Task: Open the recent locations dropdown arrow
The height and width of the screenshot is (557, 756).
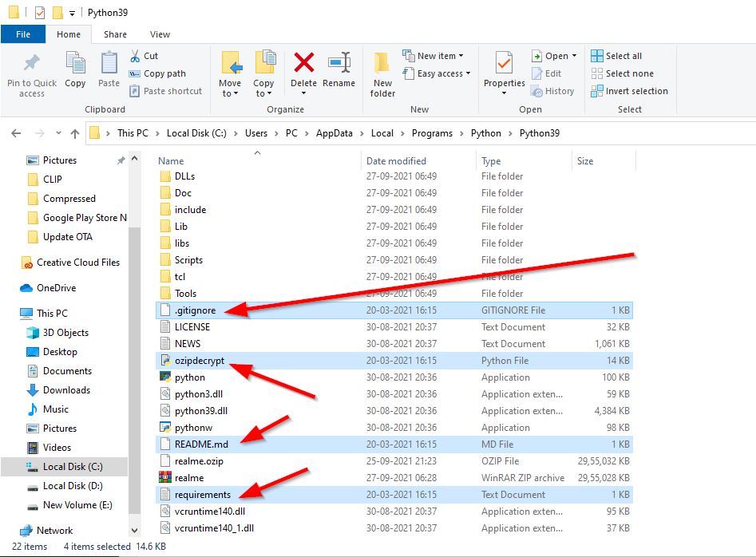Action: 58,133
